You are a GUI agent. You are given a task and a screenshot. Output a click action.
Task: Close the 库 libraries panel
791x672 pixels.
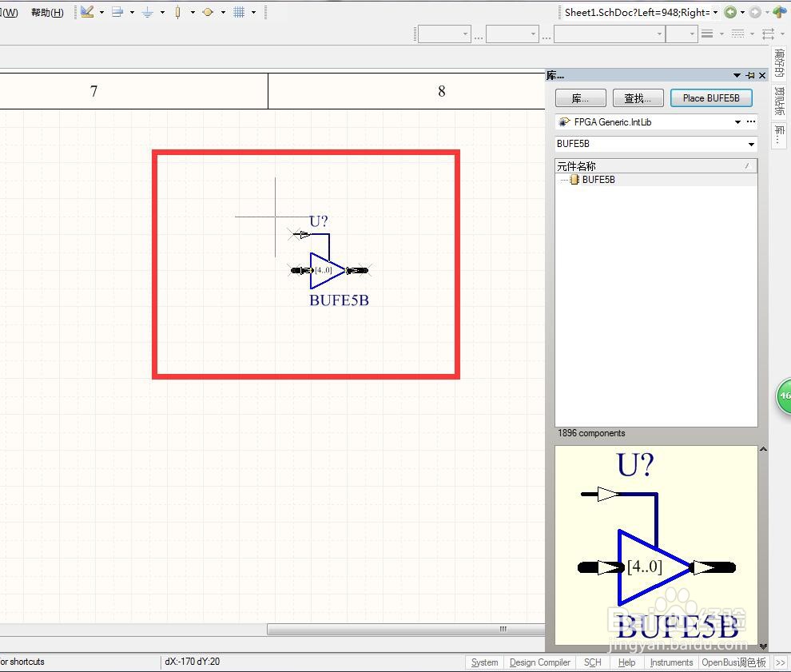[x=762, y=75]
